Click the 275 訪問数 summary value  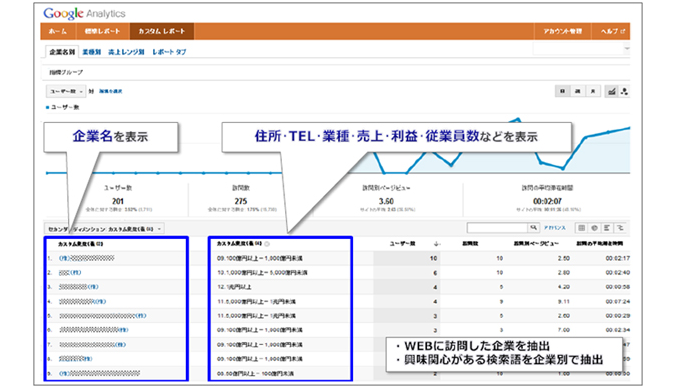pyautogui.click(x=241, y=201)
